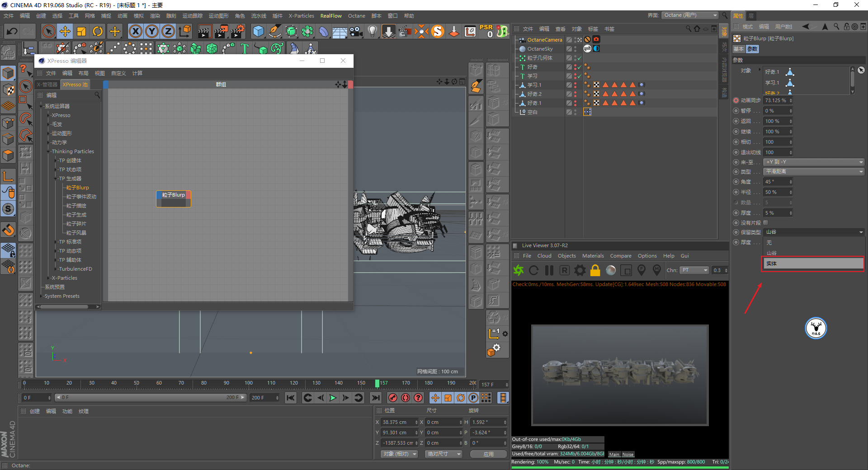The image size is (868, 470).
Task: Select 粒子碎片 node in tree list
Action: coord(76,224)
